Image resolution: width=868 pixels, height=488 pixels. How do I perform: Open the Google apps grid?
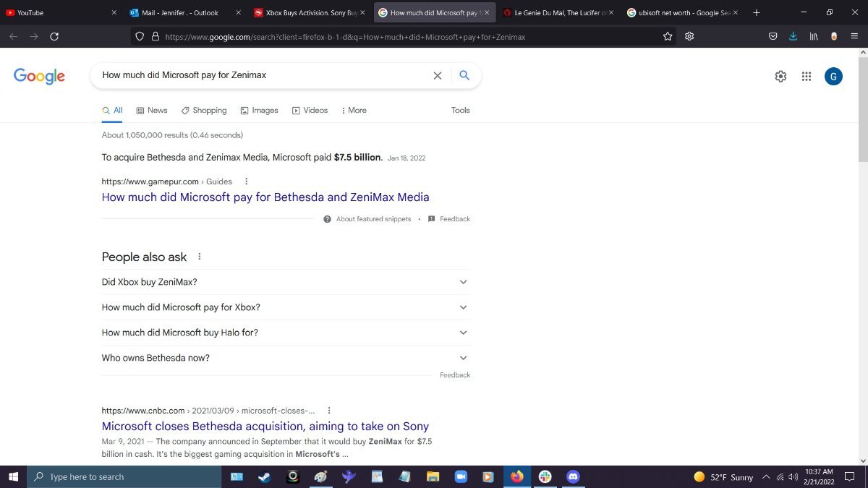coord(807,76)
